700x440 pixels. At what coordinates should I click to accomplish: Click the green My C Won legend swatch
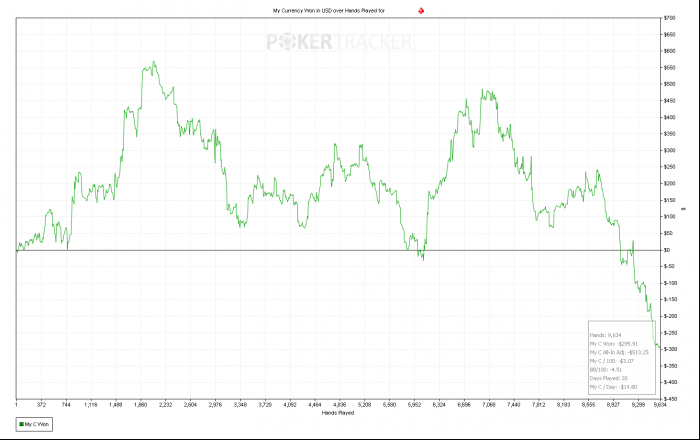(21, 424)
